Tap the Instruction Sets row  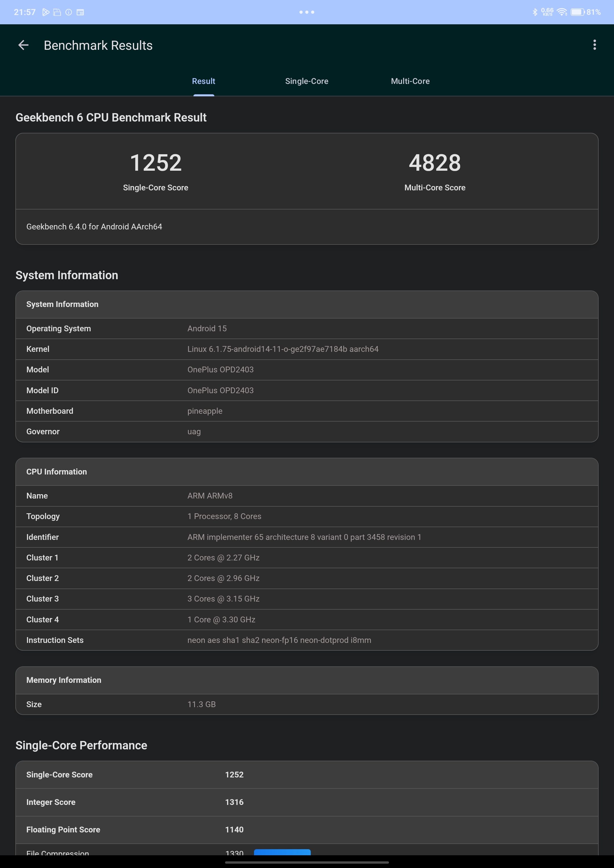[x=307, y=640]
